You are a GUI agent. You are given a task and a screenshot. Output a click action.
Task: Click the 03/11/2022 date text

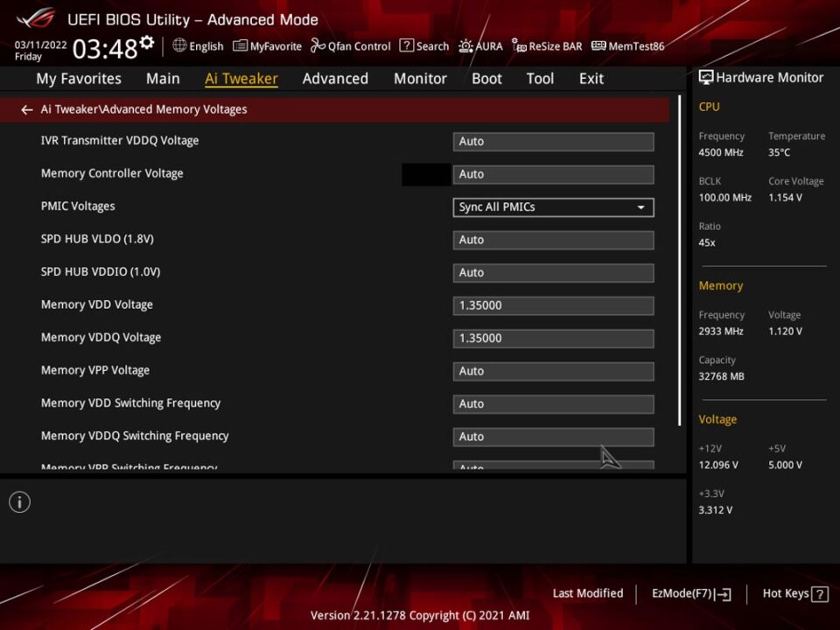coord(41,45)
